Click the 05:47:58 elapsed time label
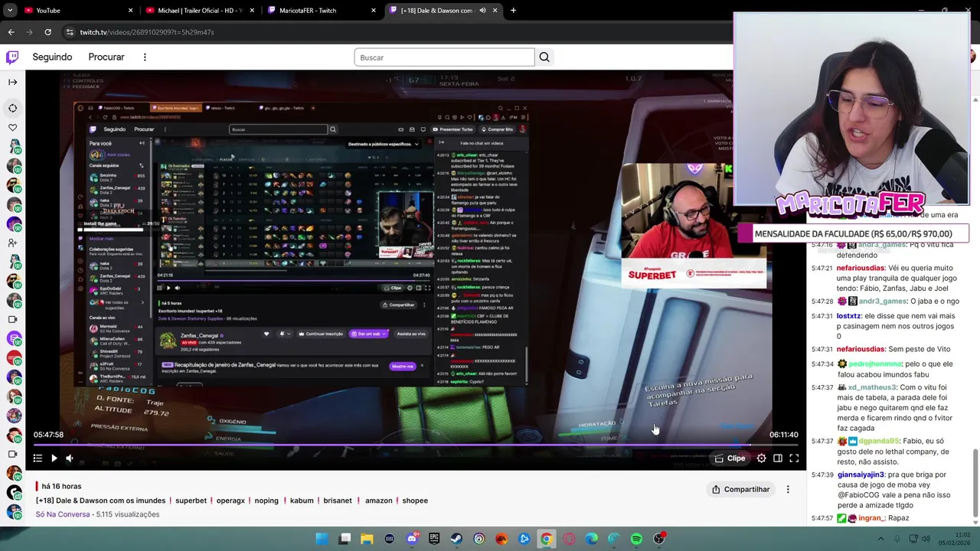The height and width of the screenshot is (551, 980). pos(48,435)
